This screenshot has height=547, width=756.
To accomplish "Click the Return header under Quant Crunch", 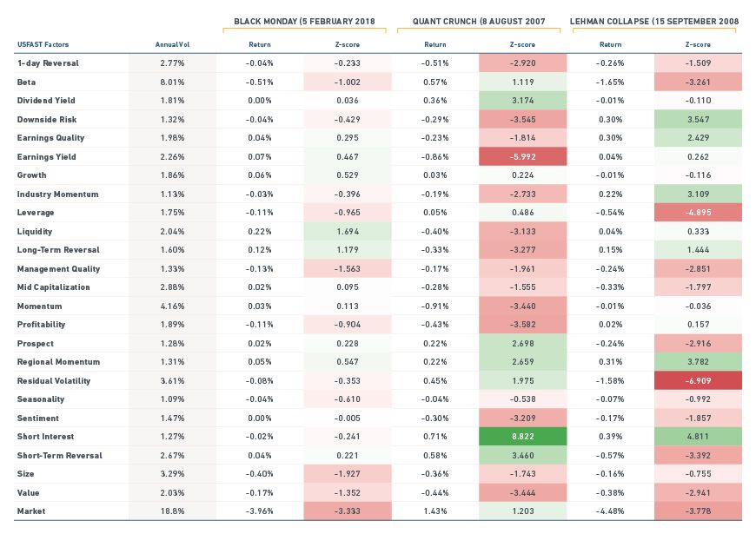I will coord(435,44).
